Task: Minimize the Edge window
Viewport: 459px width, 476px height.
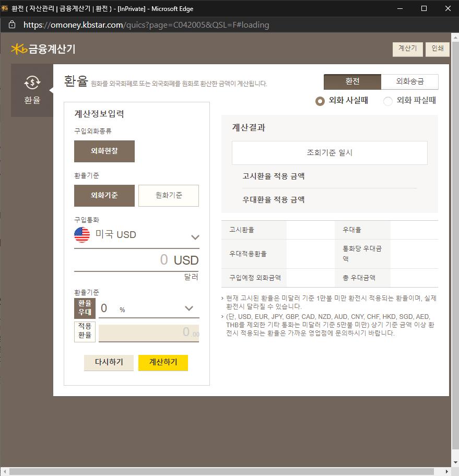Action: pos(400,8)
